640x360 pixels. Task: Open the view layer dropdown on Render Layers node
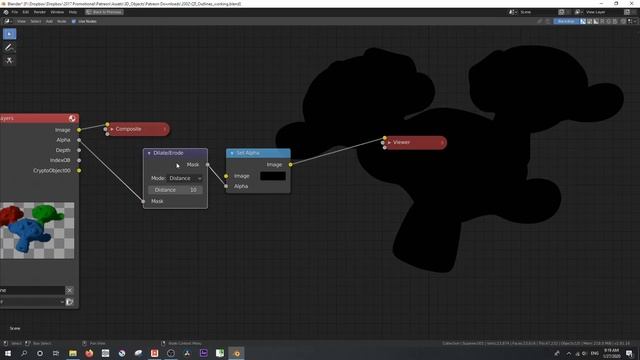click(32, 302)
